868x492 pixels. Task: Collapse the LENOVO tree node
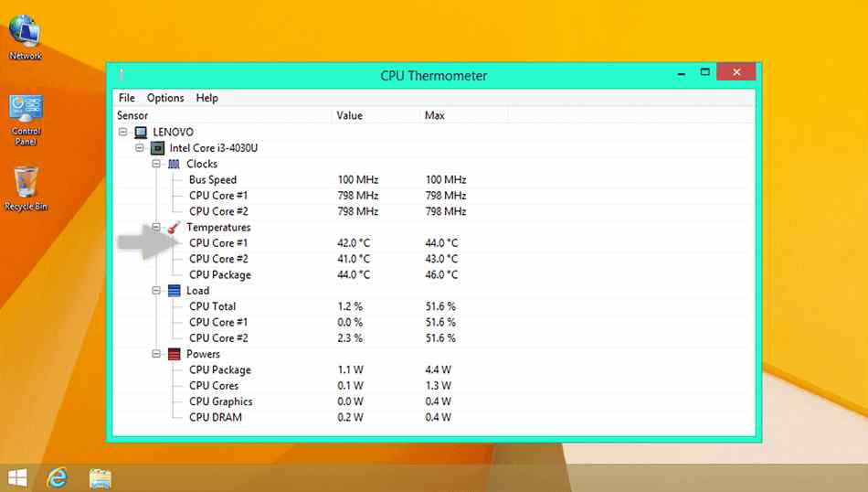pos(123,133)
